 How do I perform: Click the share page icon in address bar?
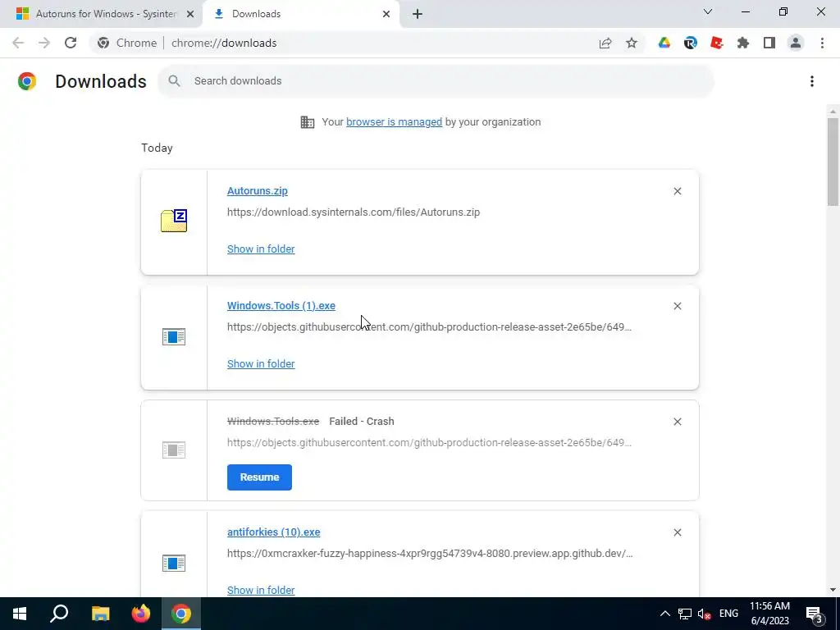[x=605, y=43]
